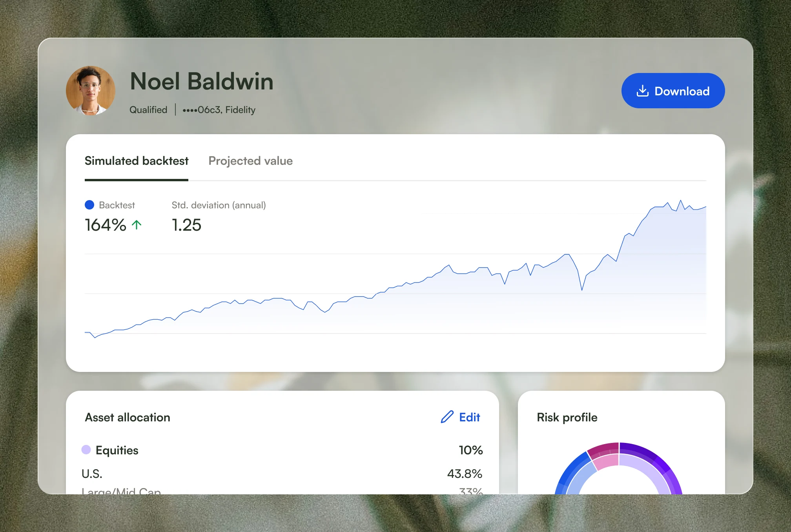Click the U.S. allocation row
This screenshot has height=532, width=791.
click(282, 474)
